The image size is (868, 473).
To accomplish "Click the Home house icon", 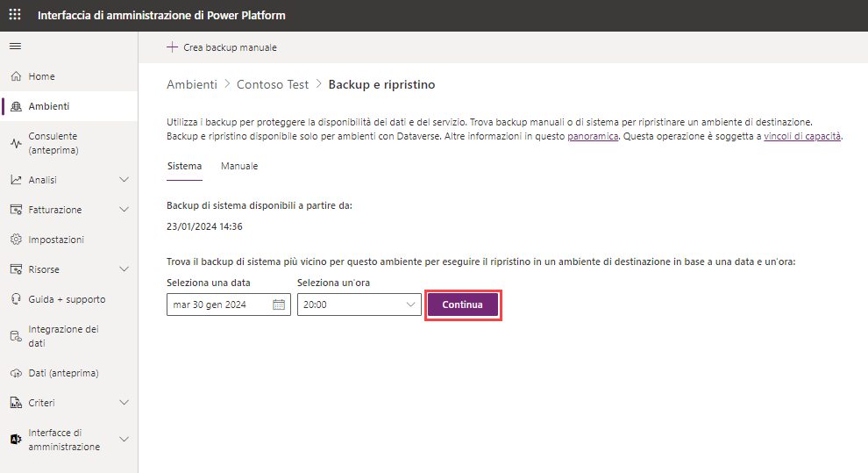I will tap(16, 75).
